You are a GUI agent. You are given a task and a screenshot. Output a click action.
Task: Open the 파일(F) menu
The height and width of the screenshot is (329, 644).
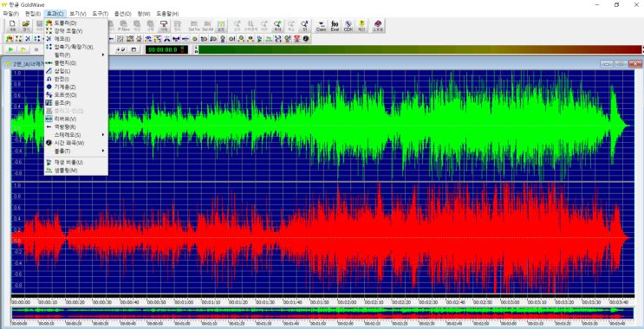click(10, 14)
